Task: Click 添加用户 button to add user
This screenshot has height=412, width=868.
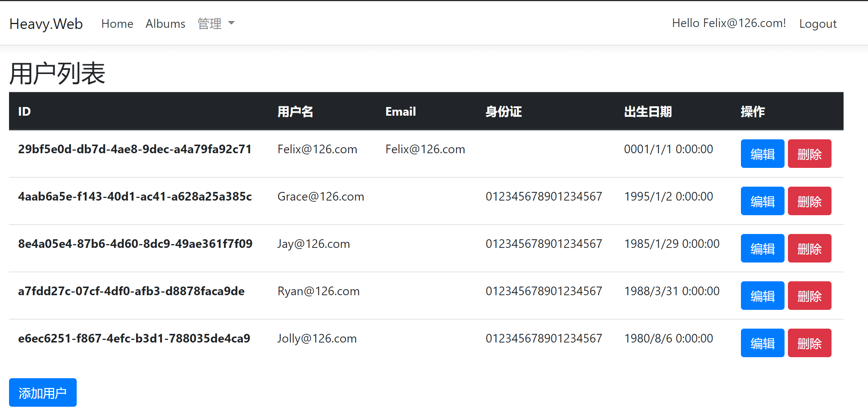Action: pyautogui.click(x=43, y=392)
